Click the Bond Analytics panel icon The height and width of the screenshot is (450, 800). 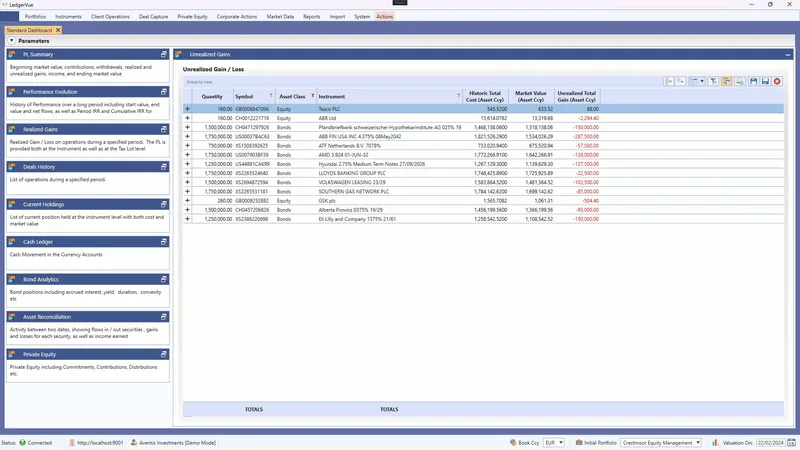point(12,279)
